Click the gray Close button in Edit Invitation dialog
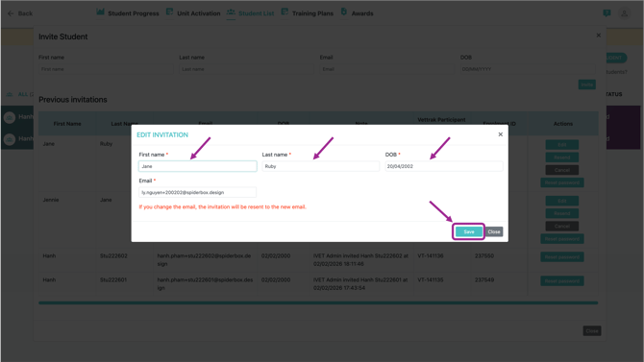This screenshot has width=644, height=362. [494, 232]
